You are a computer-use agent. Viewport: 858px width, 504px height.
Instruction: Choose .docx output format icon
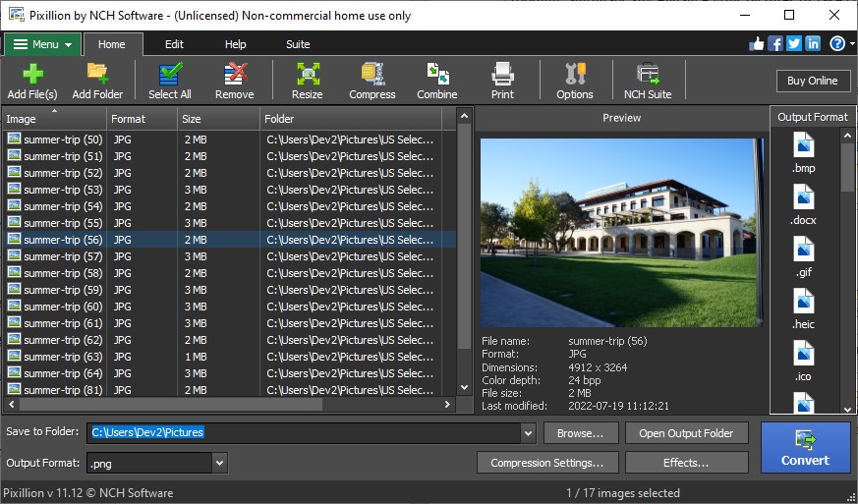pyautogui.click(x=804, y=197)
